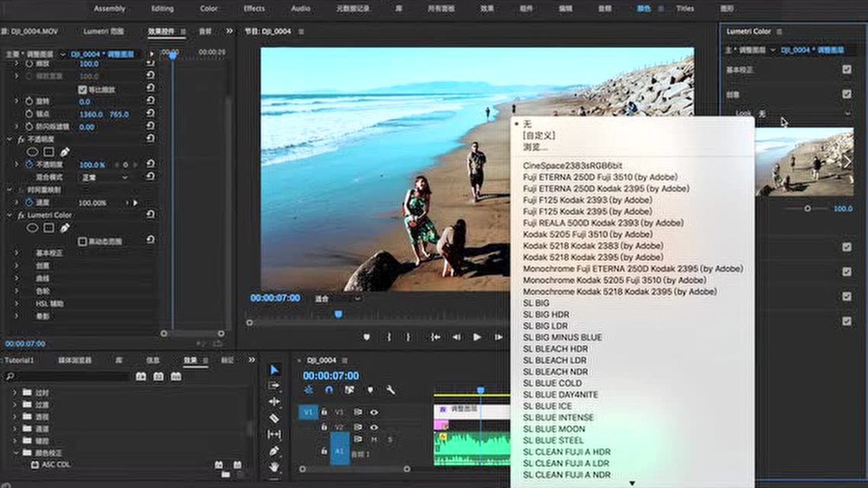Expand 基本校正 in Effect Controls
868x488 pixels.
[x=17, y=253]
